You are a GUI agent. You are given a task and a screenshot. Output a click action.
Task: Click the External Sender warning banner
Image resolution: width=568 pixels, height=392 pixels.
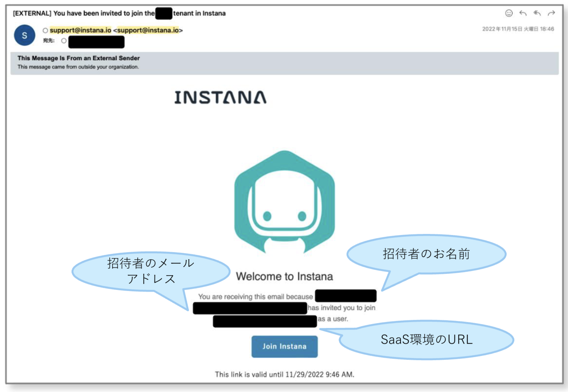(284, 63)
